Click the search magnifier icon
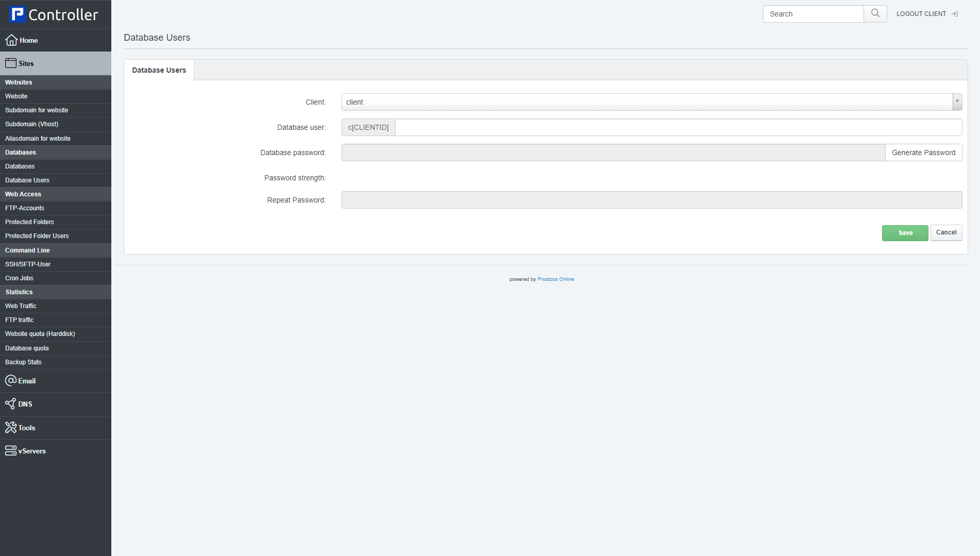Image resolution: width=980 pixels, height=556 pixels. [x=875, y=13]
